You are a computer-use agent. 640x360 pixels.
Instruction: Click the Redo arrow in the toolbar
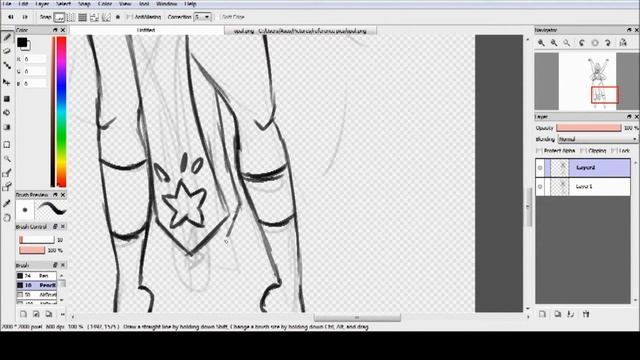click(x=25, y=17)
